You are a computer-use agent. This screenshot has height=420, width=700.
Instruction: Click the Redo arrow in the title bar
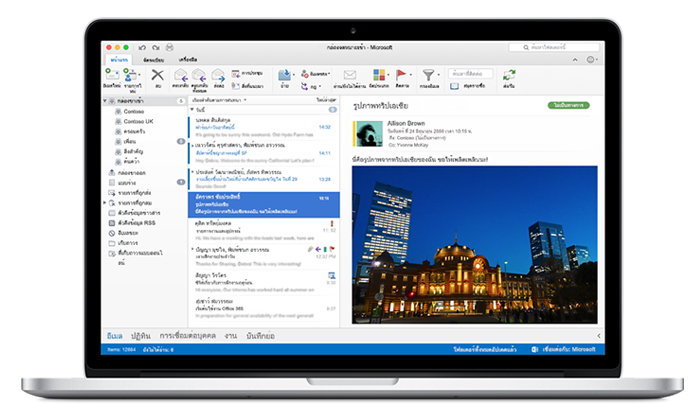pyautogui.click(x=156, y=47)
